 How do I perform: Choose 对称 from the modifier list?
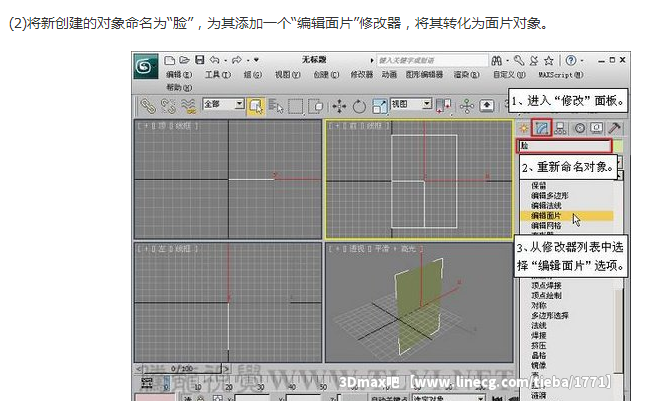point(538,306)
